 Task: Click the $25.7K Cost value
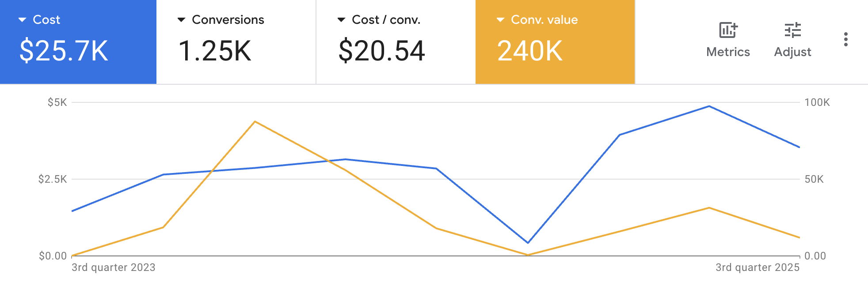(x=65, y=51)
